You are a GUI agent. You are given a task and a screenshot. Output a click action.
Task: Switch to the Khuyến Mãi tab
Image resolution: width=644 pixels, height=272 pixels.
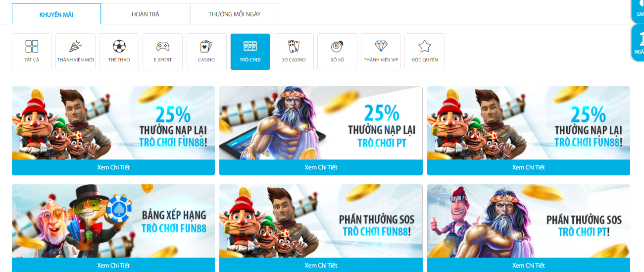56,14
